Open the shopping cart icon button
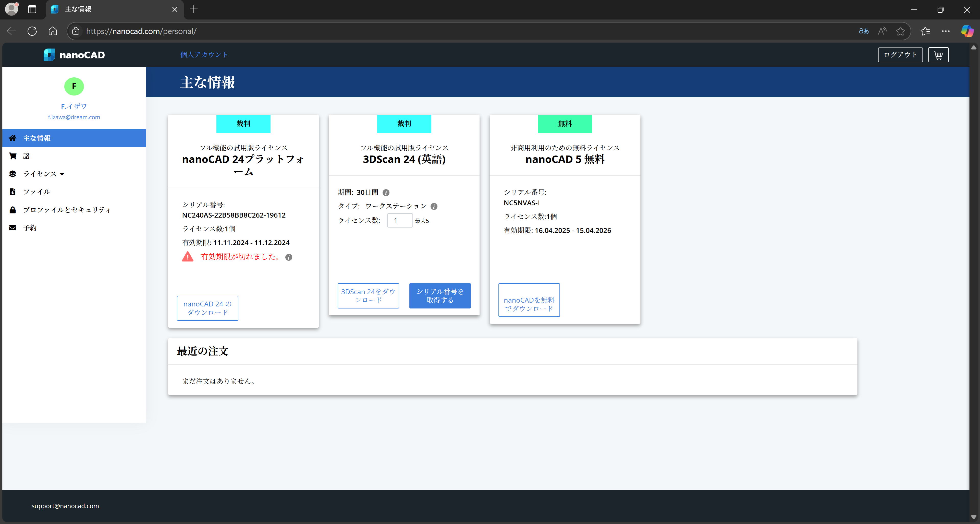 938,55
